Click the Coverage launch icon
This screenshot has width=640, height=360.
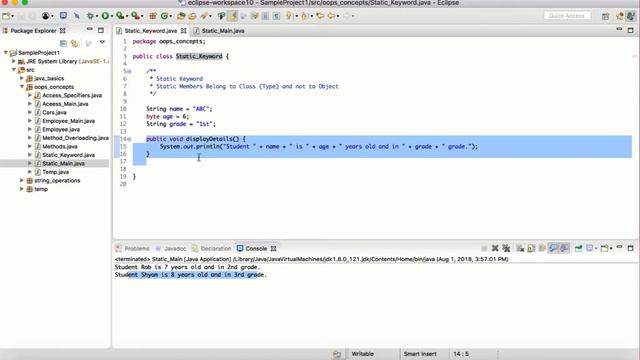[x=120, y=16]
